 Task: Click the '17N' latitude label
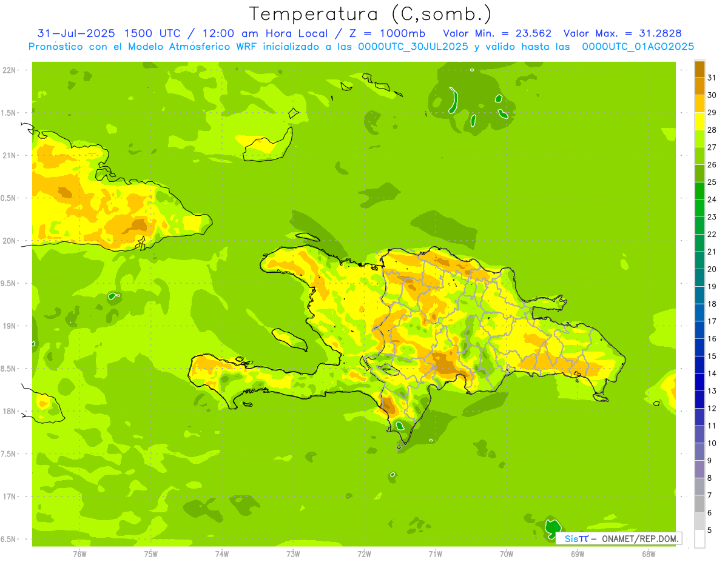pyautogui.click(x=9, y=497)
